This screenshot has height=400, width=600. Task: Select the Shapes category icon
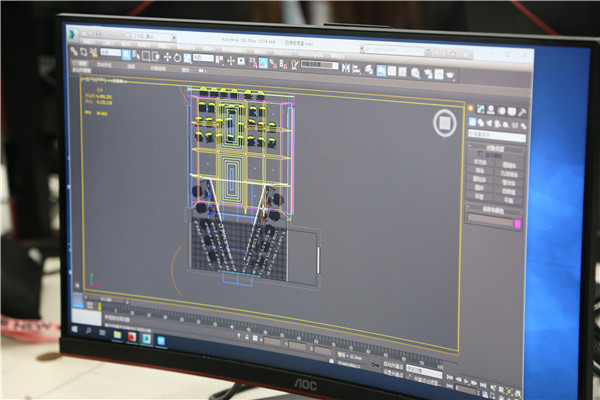coord(482,122)
